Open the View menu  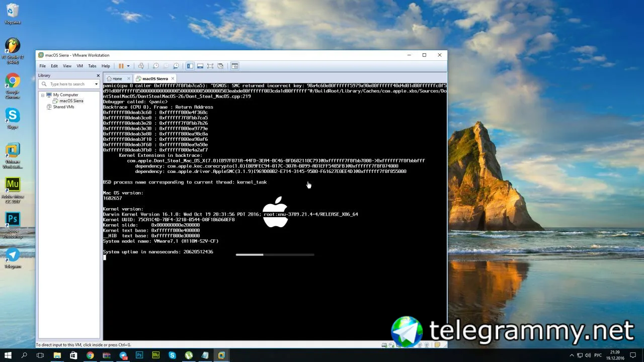pyautogui.click(x=67, y=66)
